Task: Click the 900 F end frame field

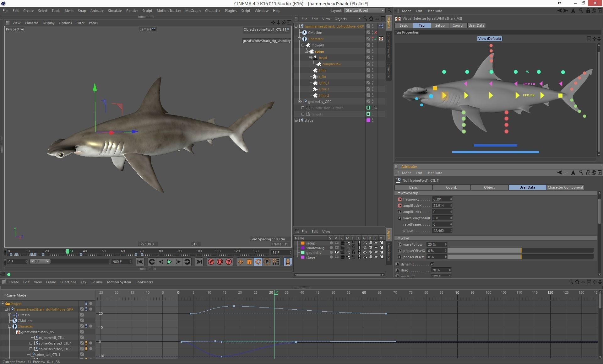Action: click(x=122, y=262)
